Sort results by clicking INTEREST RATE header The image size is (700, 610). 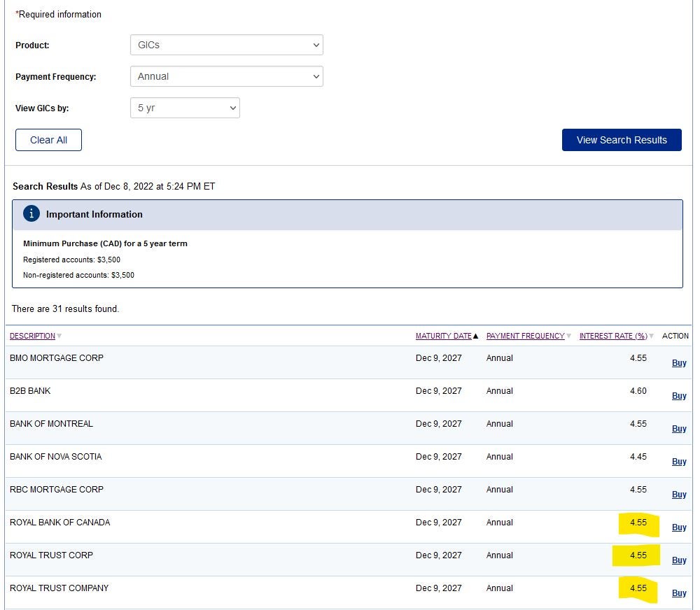tap(614, 336)
